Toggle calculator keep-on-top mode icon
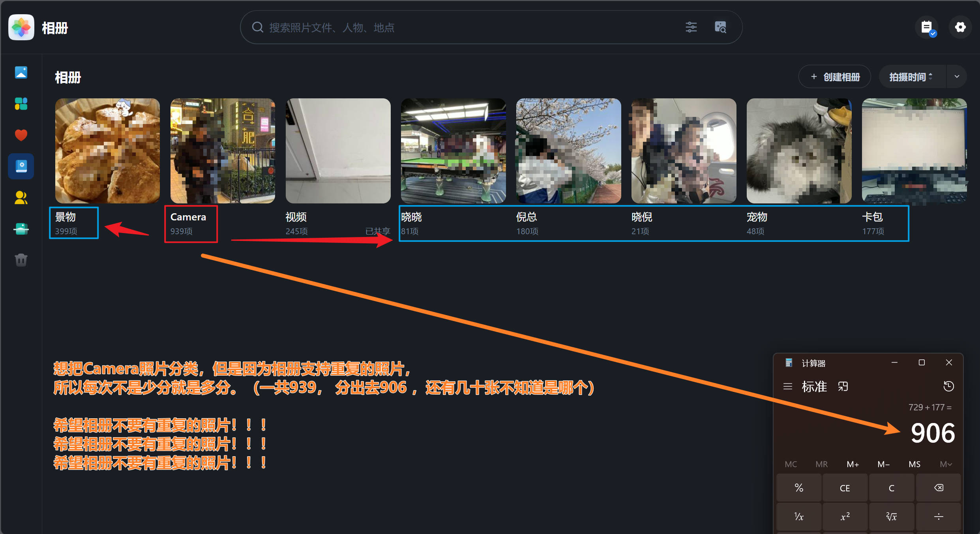The height and width of the screenshot is (534, 980). coord(843,386)
